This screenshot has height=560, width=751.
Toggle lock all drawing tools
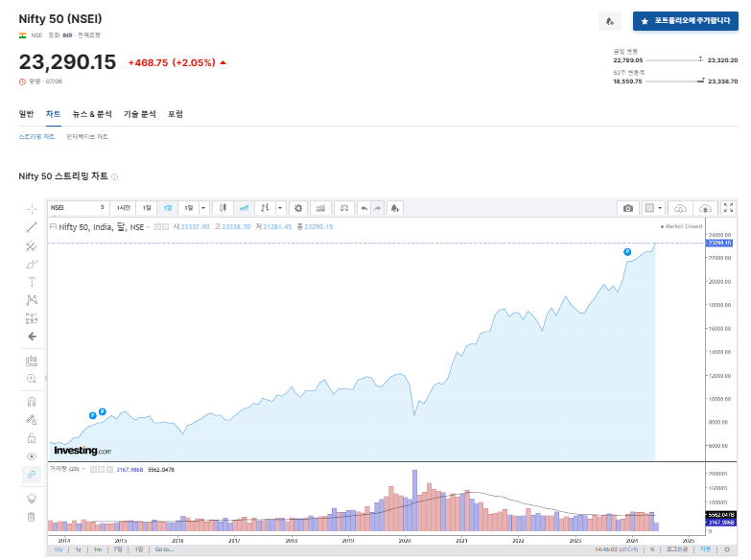pyautogui.click(x=32, y=438)
